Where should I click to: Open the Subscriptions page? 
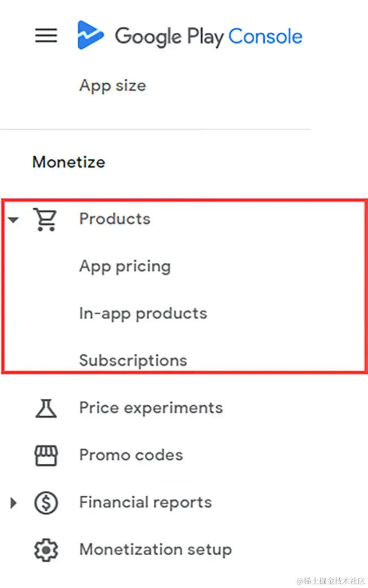[133, 360]
